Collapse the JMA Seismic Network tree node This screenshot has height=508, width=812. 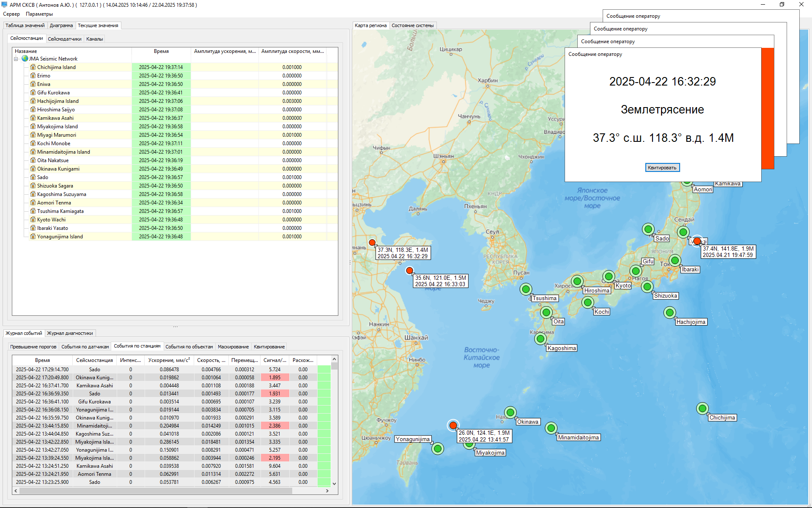tap(16, 59)
